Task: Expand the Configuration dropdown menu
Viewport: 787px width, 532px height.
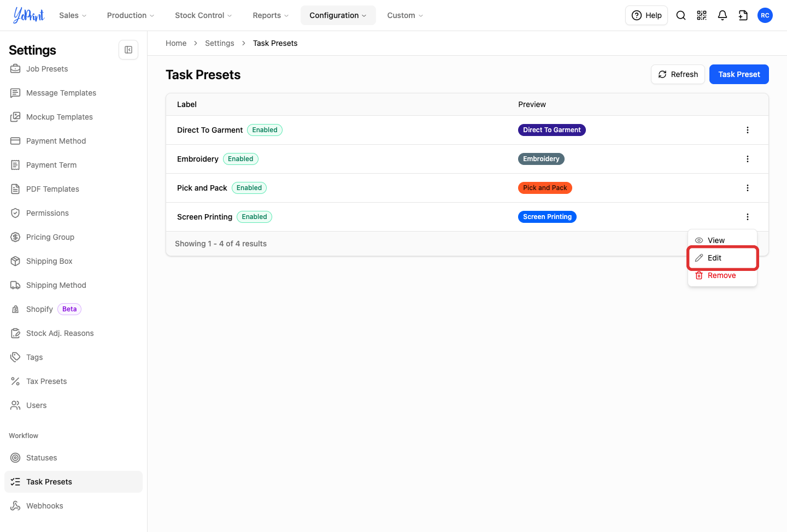Action: [x=338, y=15]
